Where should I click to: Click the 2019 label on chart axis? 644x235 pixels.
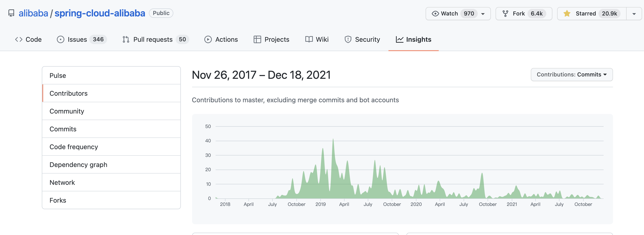click(x=321, y=204)
